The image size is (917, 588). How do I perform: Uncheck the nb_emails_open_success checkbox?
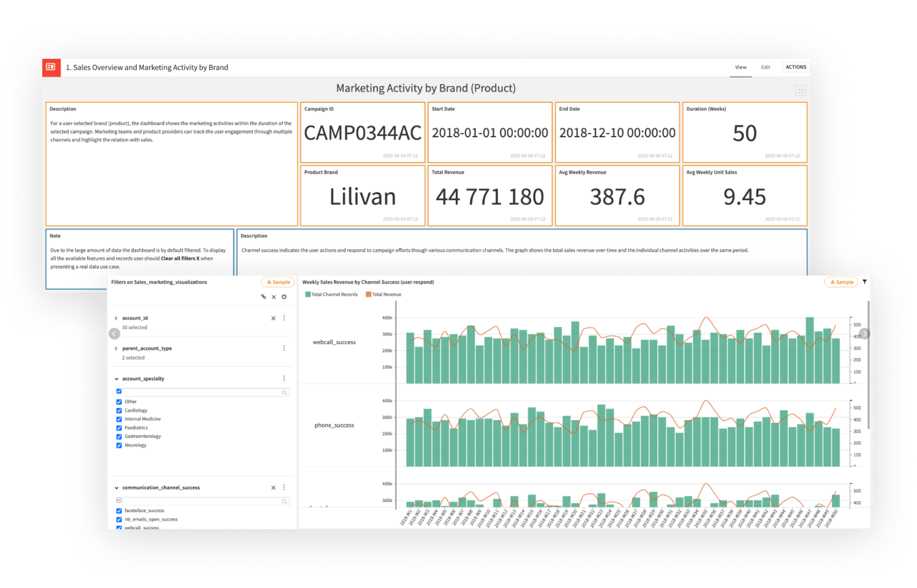pyautogui.click(x=119, y=519)
